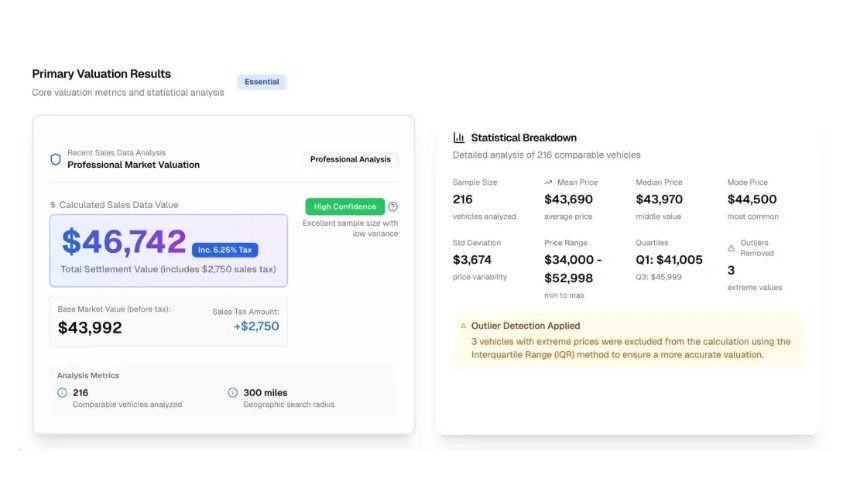The image size is (841, 492).
Task: Click the $43,992 base market value
Action: tap(90, 328)
